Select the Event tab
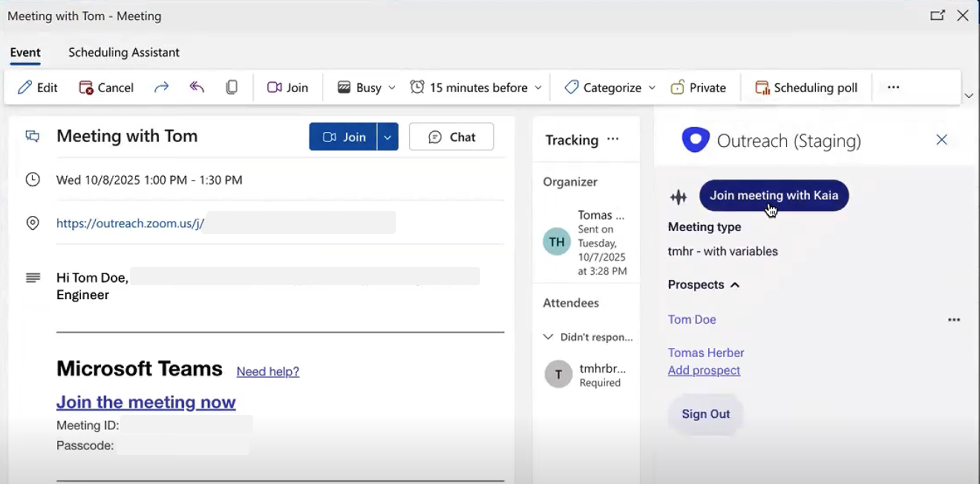 click(x=25, y=52)
